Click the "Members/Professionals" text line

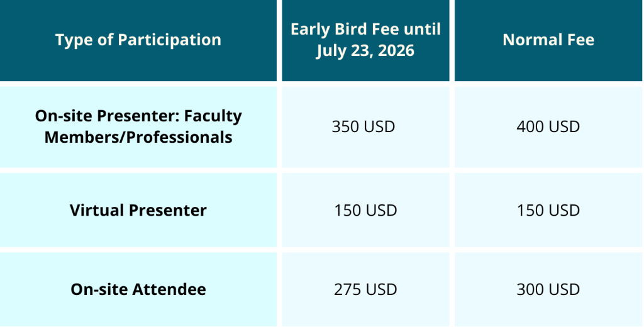coord(138,137)
